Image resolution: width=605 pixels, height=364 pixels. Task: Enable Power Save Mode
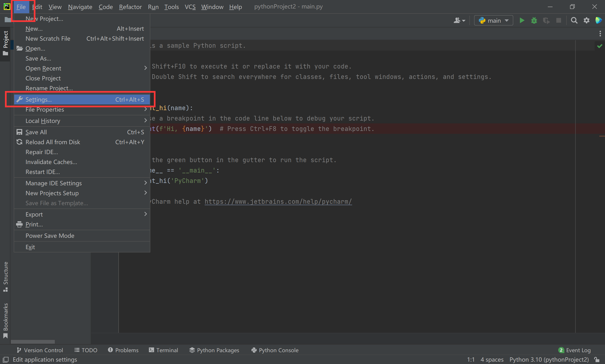pos(50,235)
